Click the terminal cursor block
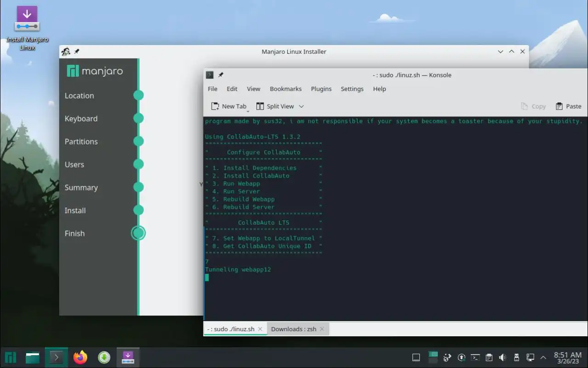 [207, 277]
